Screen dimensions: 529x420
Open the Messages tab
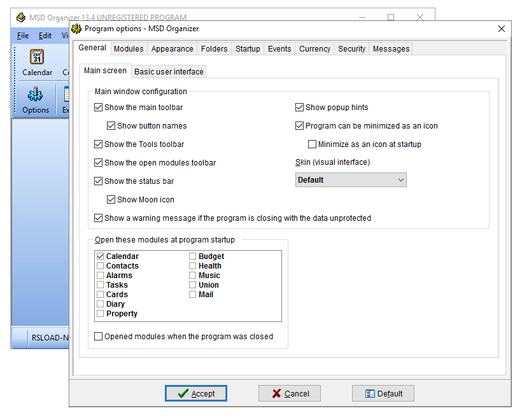point(391,49)
